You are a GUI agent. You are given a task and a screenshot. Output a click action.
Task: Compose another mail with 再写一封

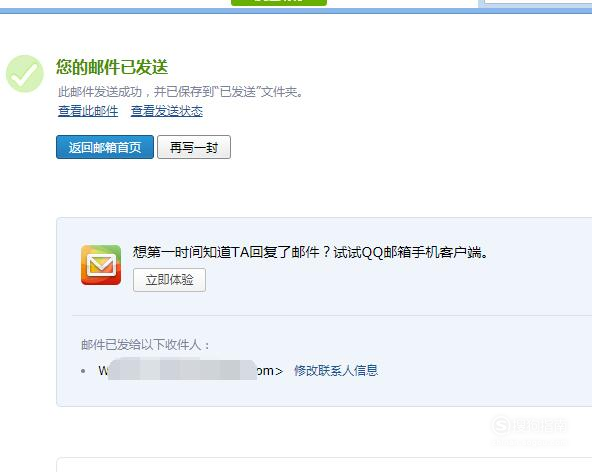(194, 147)
